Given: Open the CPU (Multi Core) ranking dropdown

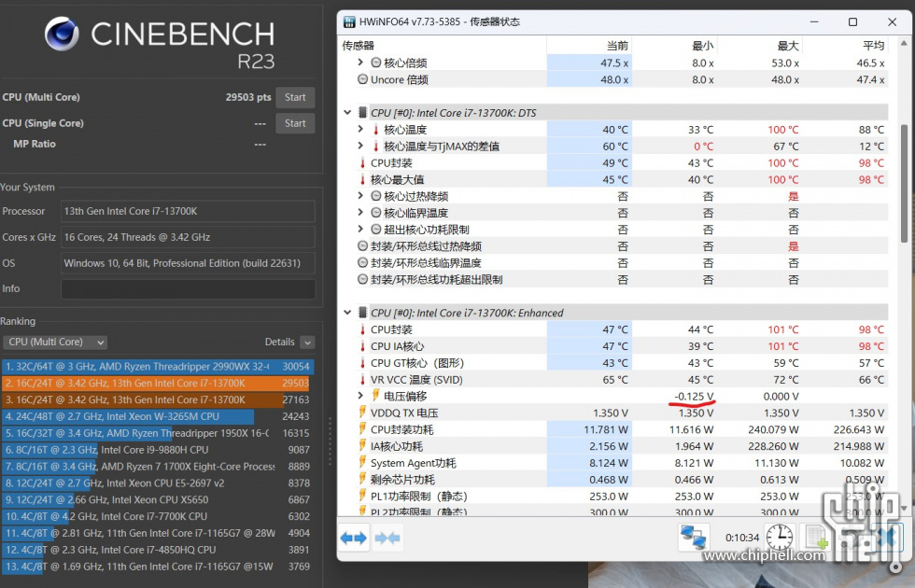Looking at the screenshot, I should coord(55,343).
